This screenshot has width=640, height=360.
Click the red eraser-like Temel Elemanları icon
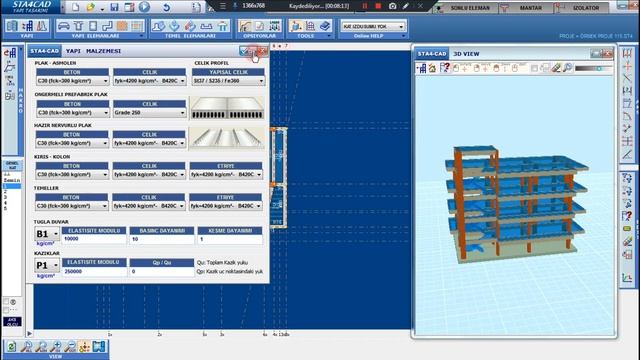point(190,26)
